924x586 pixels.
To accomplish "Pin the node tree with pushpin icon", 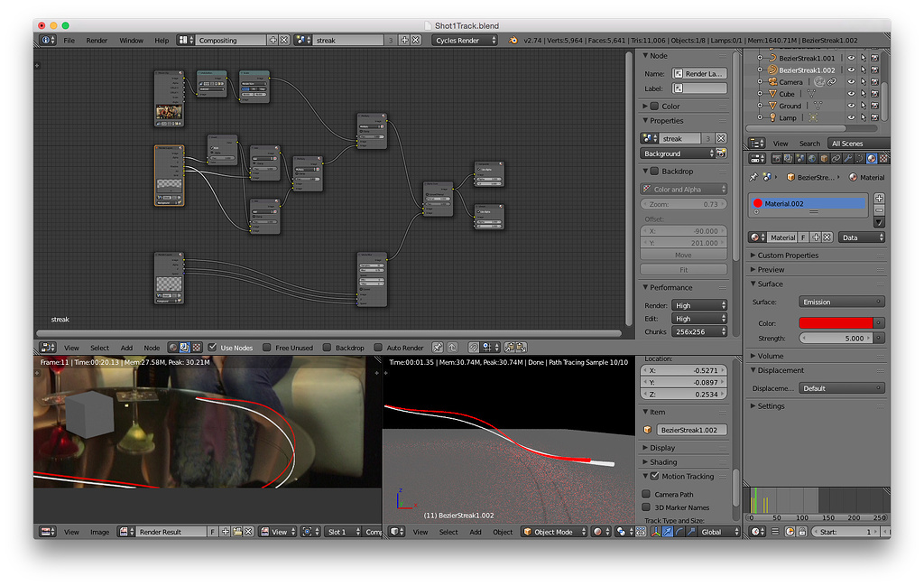I will tap(438, 348).
